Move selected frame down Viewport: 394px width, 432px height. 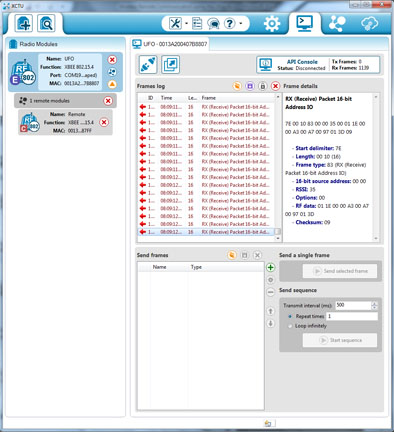click(x=271, y=323)
